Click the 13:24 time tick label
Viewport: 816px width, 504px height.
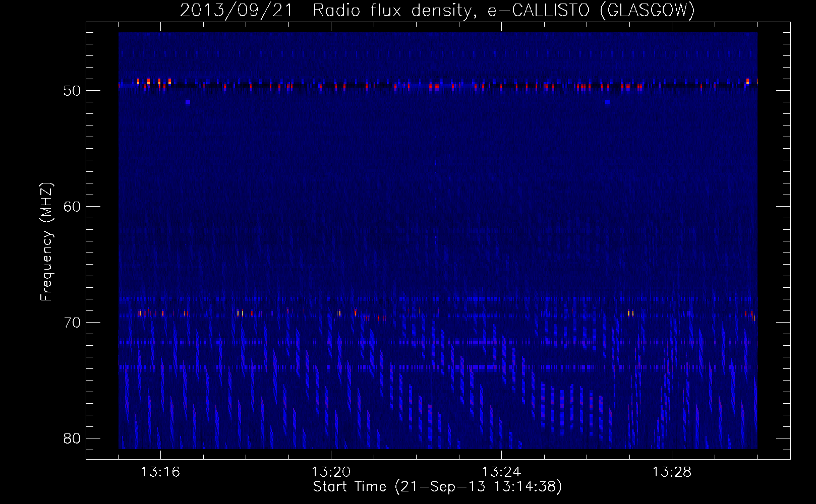(501, 472)
